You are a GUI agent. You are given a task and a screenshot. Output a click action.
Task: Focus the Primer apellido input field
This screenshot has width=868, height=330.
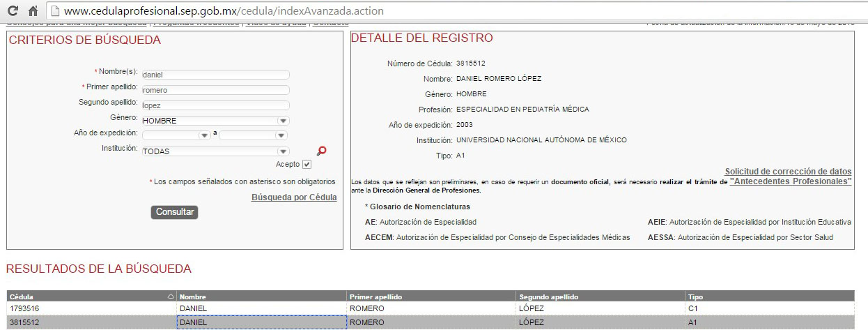point(215,90)
